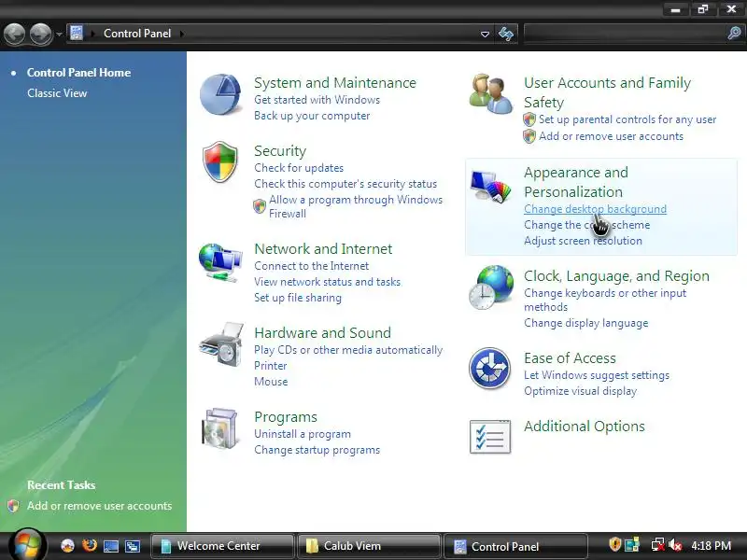Open the Windows Start orb
Screen dimensions: 747x560
pos(27,545)
